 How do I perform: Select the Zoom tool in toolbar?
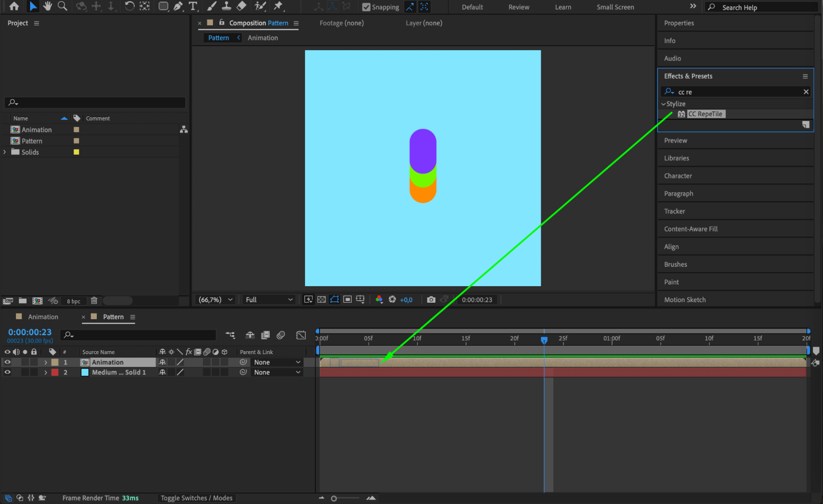63,6
